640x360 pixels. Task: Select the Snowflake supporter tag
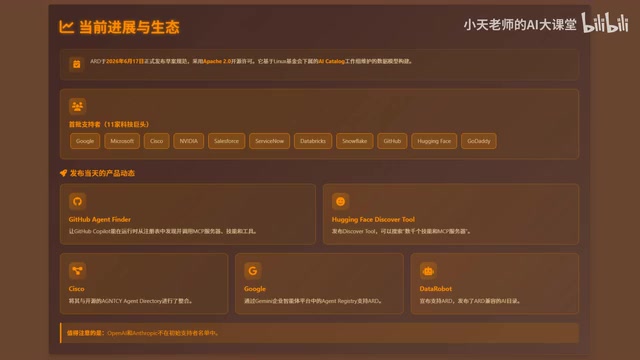355,141
